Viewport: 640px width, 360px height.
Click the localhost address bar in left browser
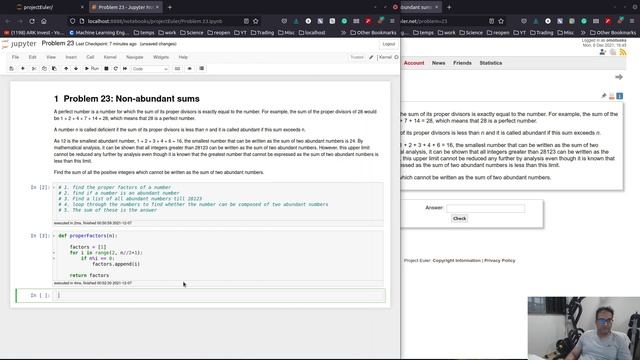pos(155,21)
